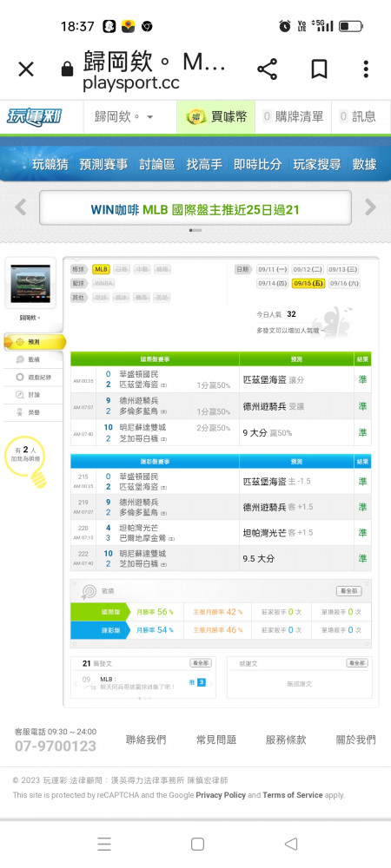Screen dimensions: 391x868
Task: Open the Privacy Policy link
Action: [x=221, y=795]
